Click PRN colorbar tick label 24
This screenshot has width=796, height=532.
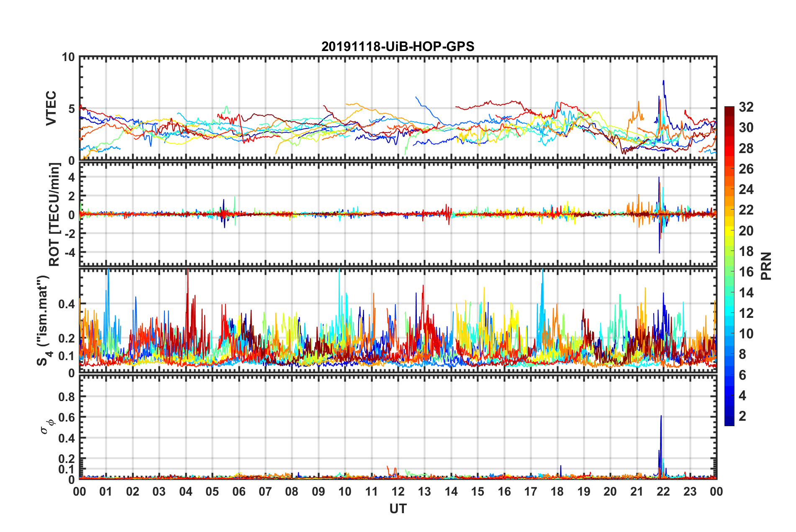coord(746,189)
